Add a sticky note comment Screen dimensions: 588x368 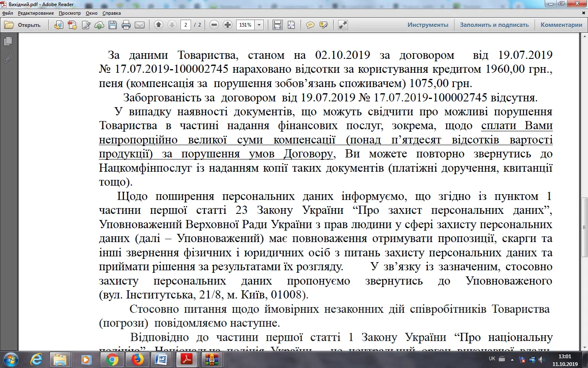[x=310, y=25]
